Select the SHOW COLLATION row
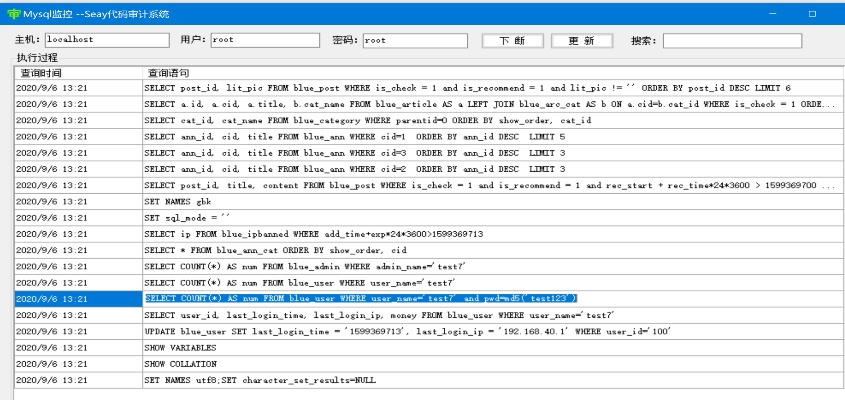845x400 pixels. pyautogui.click(x=430, y=364)
